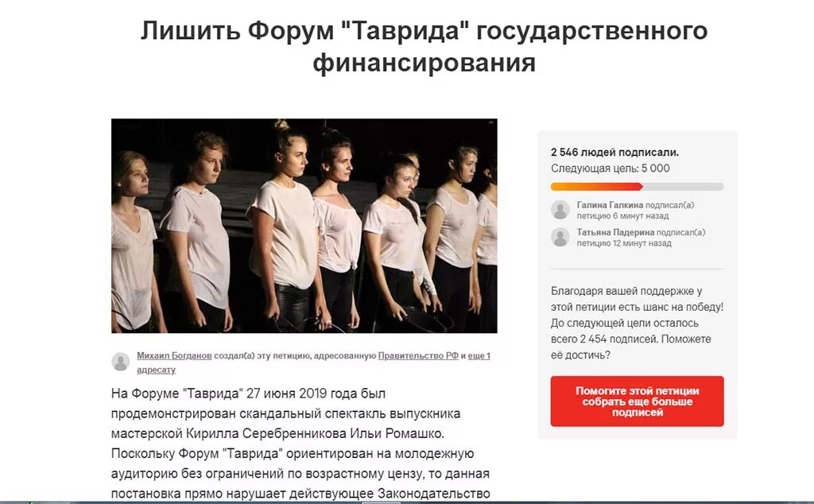Click the '12 минут назад' timestamp
The height and width of the screenshot is (504, 814).
[x=642, y=243]
